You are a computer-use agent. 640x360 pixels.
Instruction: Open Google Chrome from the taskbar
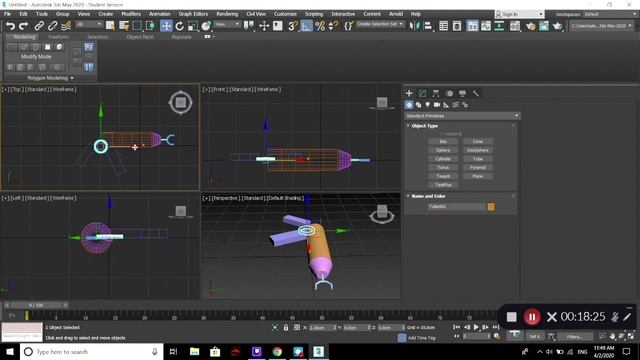coord(277,352)
